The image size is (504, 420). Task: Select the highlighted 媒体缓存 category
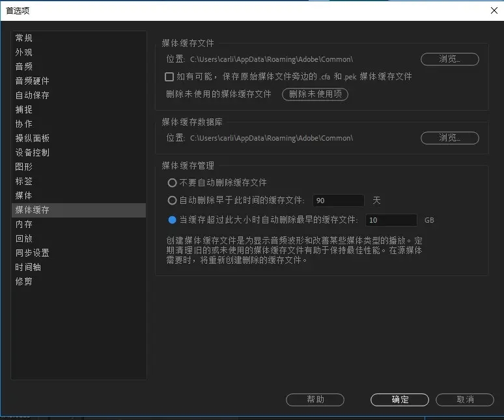[78, 210]
